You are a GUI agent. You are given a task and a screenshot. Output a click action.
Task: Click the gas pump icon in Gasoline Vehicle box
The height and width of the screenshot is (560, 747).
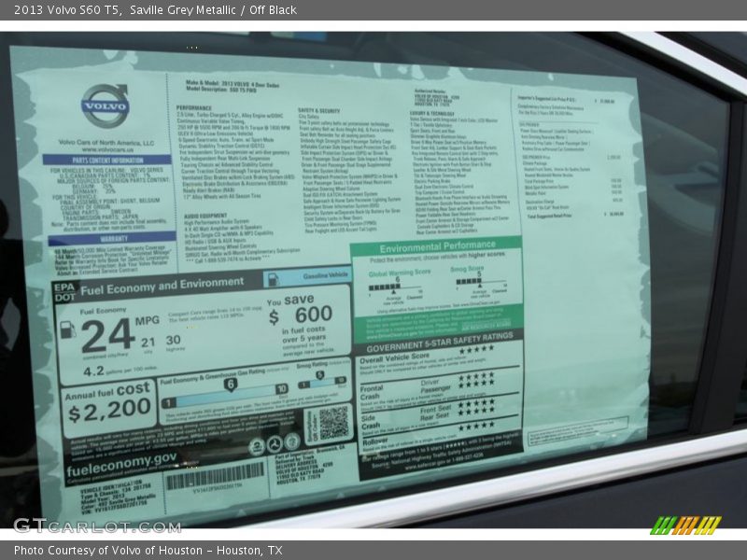point(271,278)
